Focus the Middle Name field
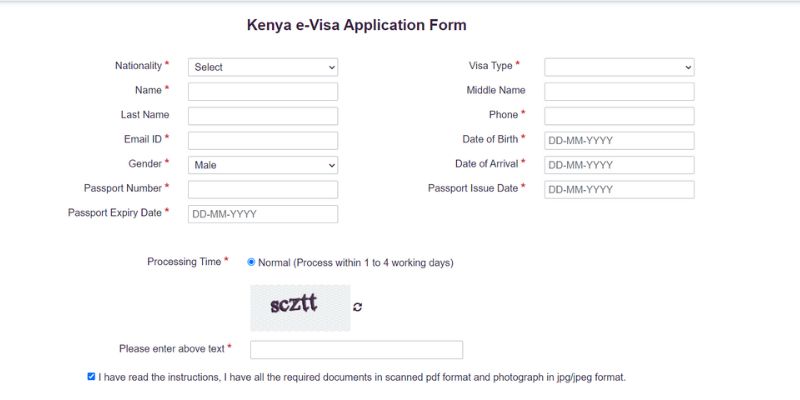This screenshot has height=400, width=800. [x=619, y=91]
